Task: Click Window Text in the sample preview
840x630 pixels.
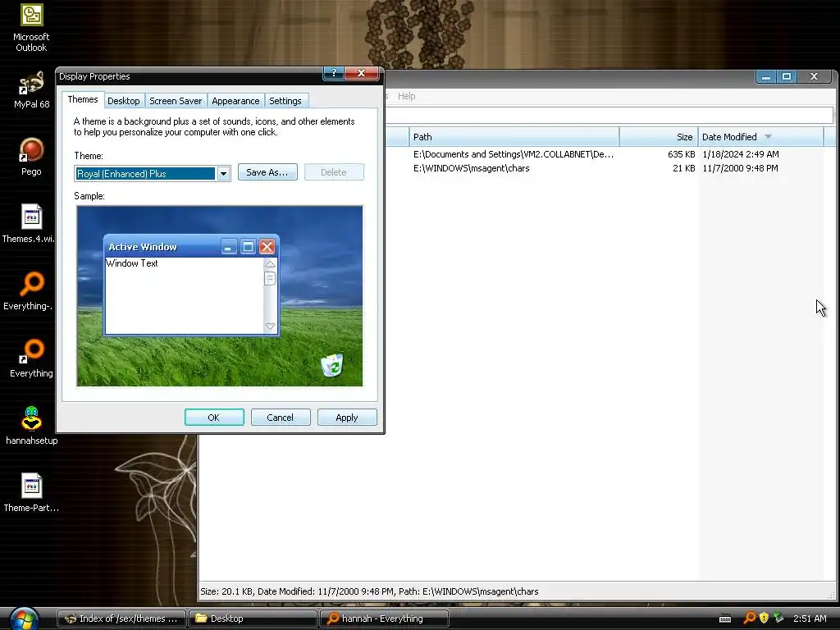Action: point(132,263)
